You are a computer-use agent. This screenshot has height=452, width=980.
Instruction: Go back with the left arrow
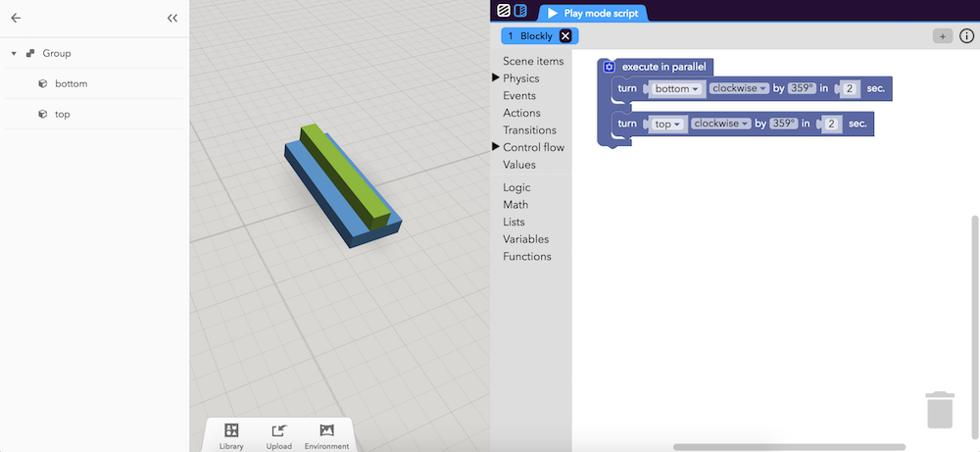pyautogui.click(x=16, y=18)
